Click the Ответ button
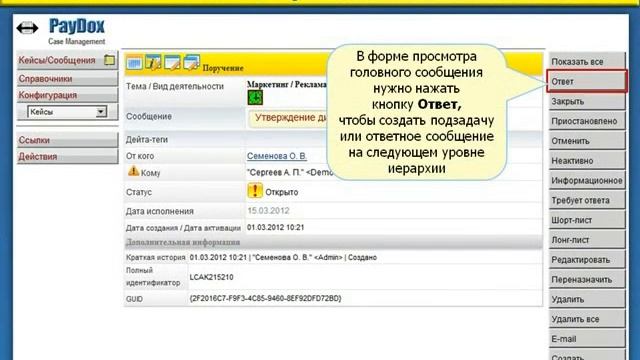This screenshot has width=640, height=360. pyautogui.click(x=587, y=81)
